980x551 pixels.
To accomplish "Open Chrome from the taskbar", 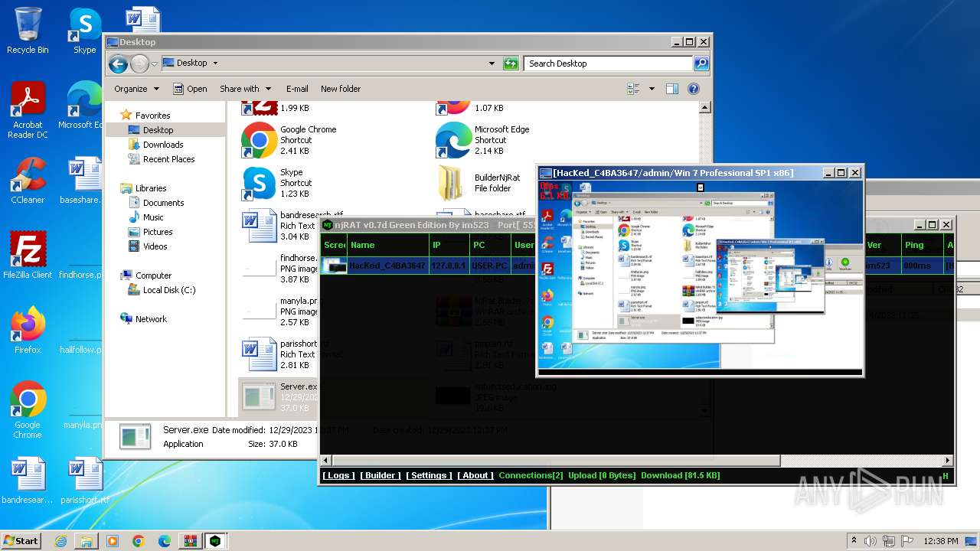I will pos(138,541).
